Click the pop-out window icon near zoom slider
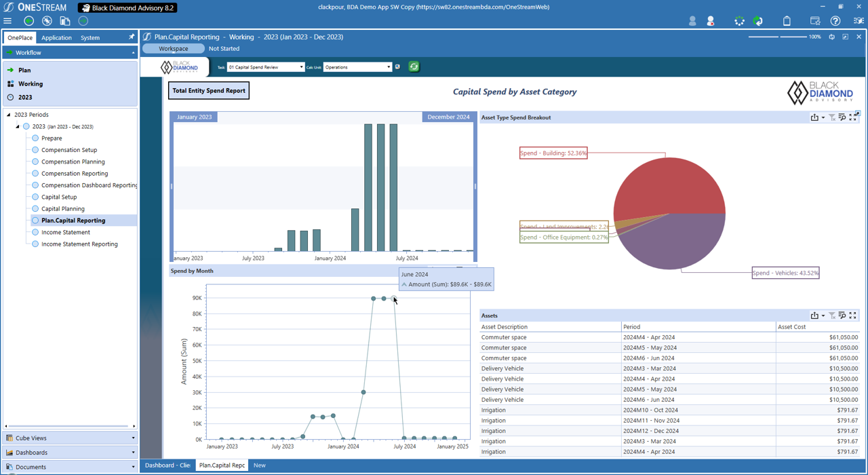 point(845,37)
